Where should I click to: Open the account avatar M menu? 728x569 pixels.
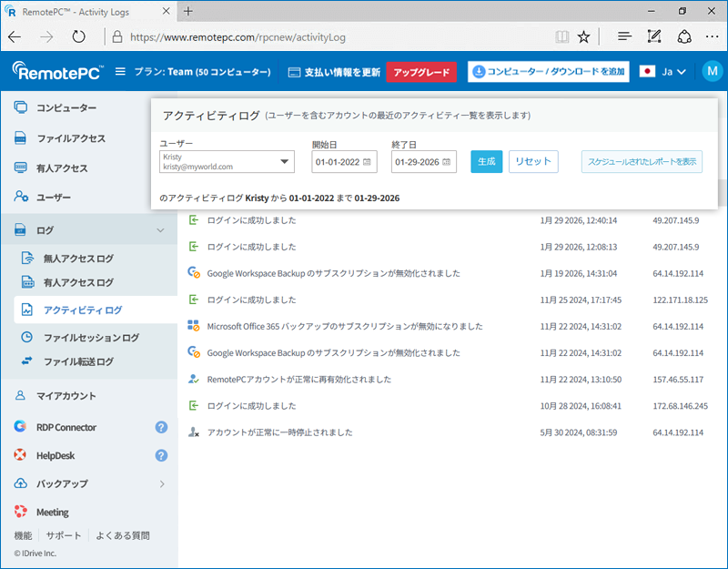(x=713, y=69)
